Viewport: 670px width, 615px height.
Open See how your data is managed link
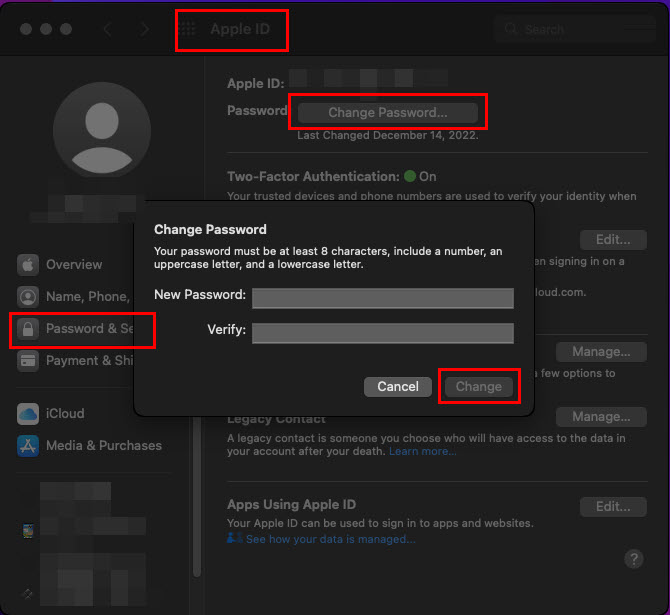pos(330,539)
